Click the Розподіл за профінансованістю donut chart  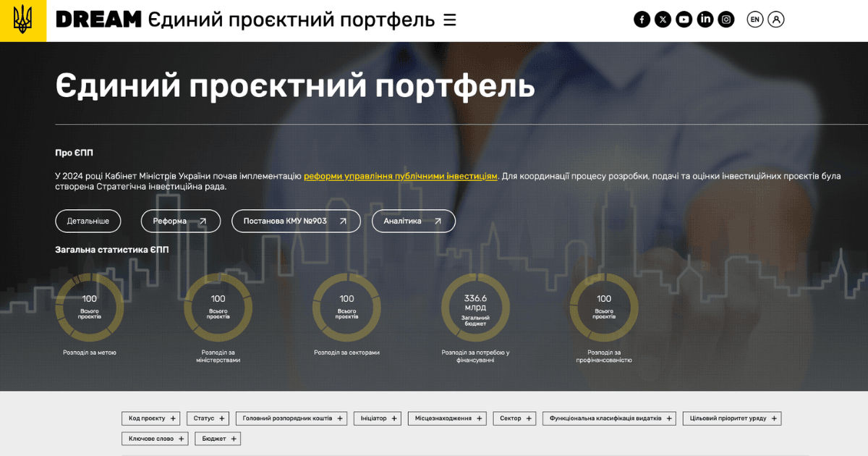(x=604, y=308)
